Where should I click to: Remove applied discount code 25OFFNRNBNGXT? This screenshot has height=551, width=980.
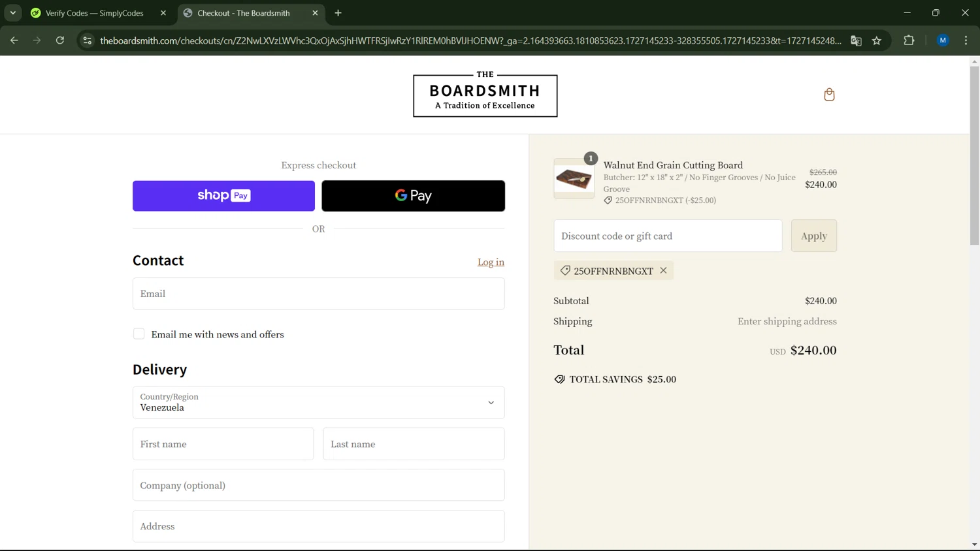coord(663,270)
